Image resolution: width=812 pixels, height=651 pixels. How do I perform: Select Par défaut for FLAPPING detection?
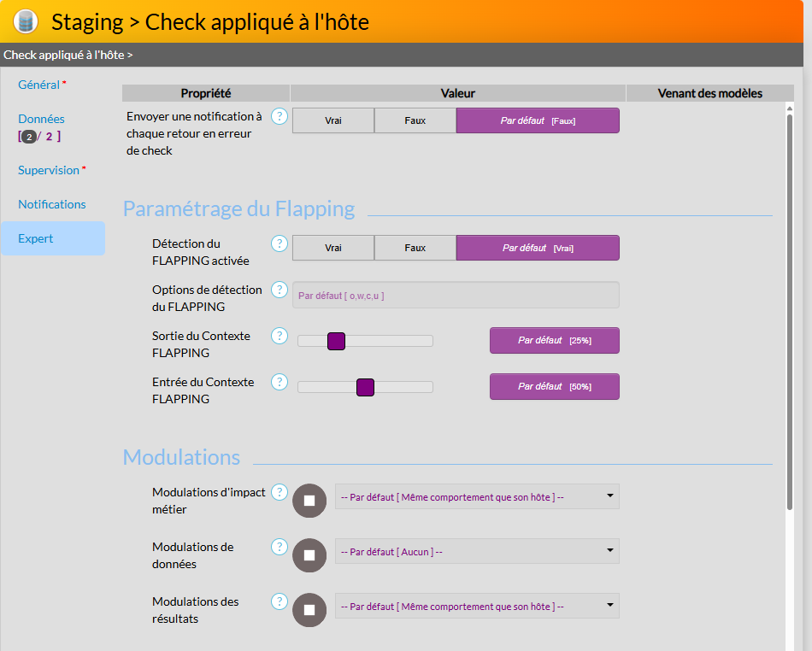tap(538, 248)
